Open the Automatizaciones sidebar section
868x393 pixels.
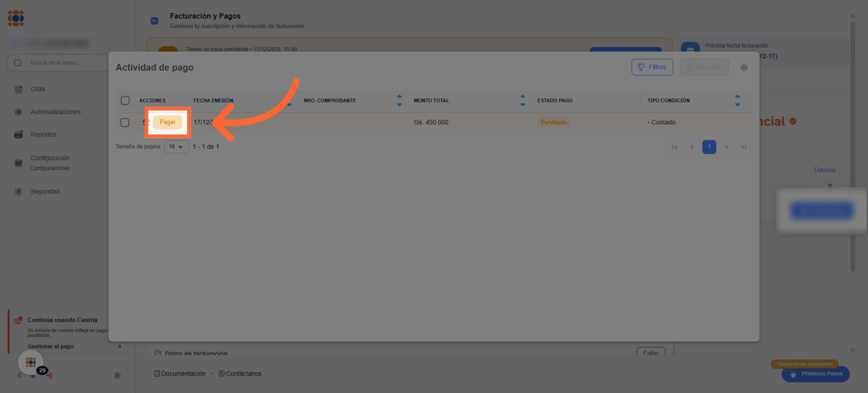pos(55,112)
